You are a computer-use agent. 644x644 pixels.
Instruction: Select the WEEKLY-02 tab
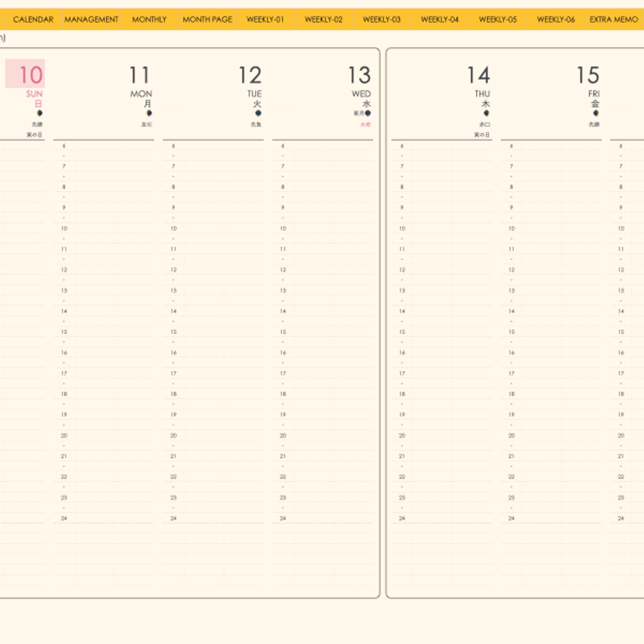323,20
